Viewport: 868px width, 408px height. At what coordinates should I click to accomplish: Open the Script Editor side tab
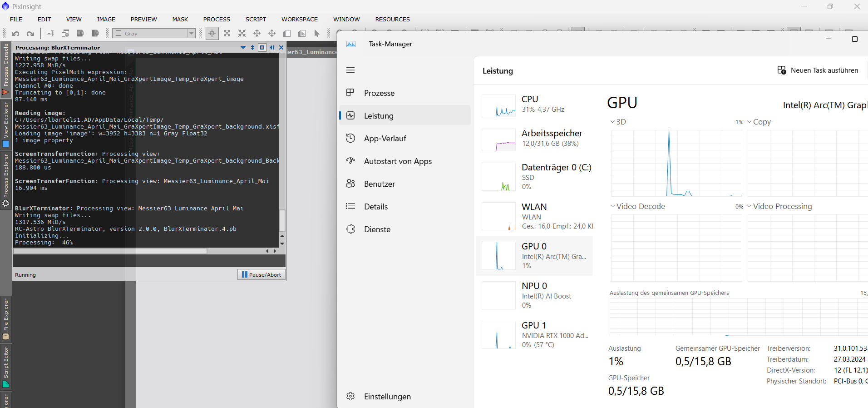(6, 367)
